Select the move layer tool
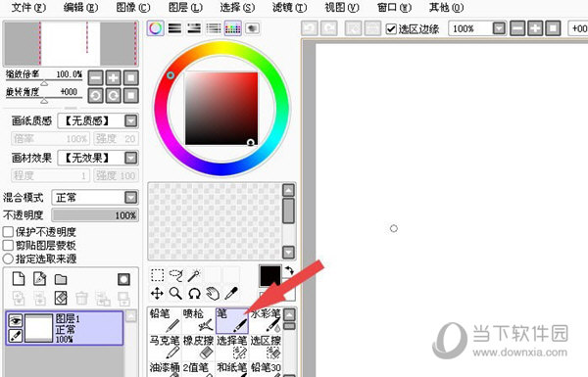The width and height of the screenshot is (588, 377). 157,294
